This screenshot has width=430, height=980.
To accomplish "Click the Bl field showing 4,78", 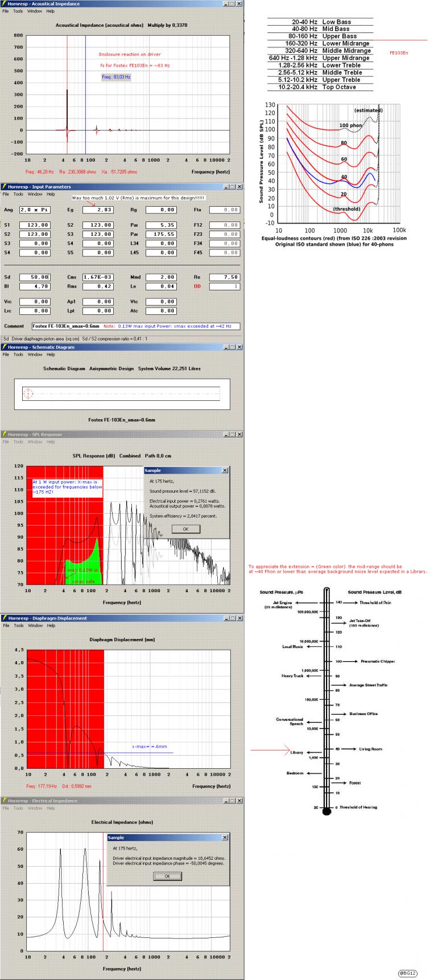I will [35, 286].
